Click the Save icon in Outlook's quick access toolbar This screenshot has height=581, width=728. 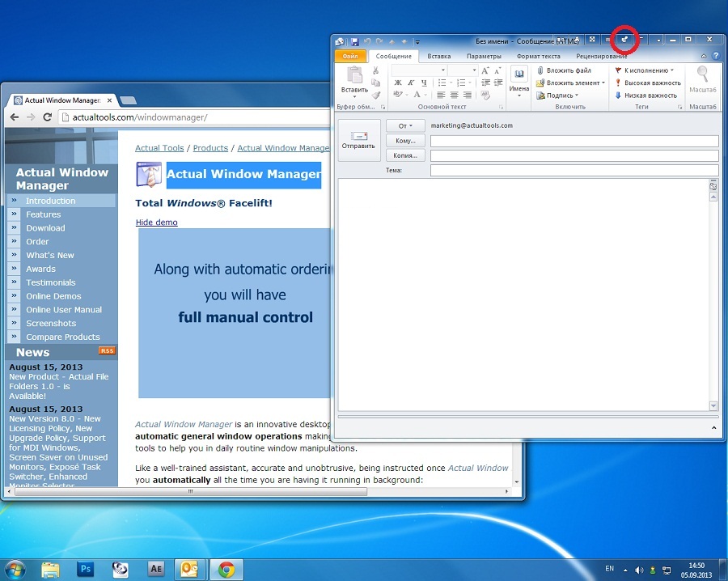[355, 41]
